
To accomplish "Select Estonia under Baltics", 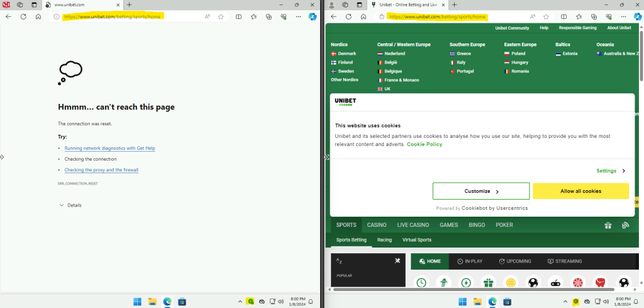I will point(567,54).
